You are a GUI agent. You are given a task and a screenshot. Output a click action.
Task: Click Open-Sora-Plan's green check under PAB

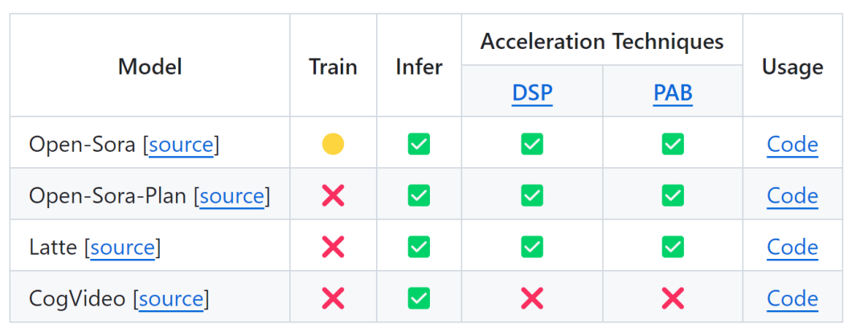point(672,195)
